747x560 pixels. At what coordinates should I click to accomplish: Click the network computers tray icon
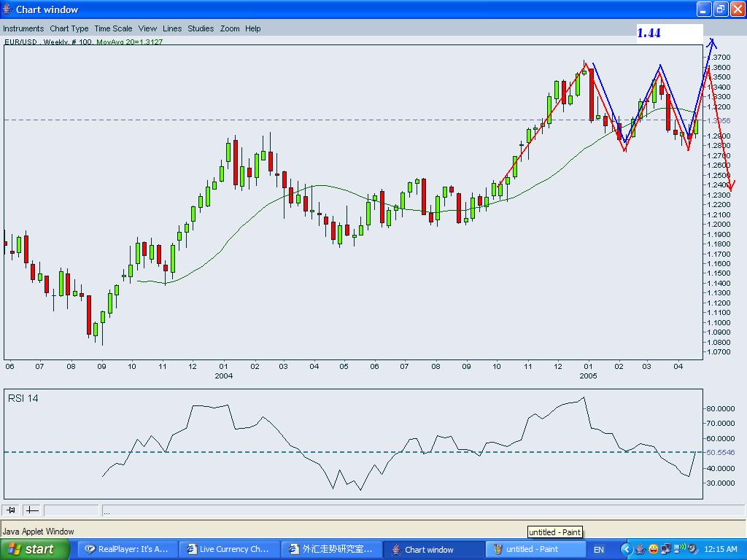(x=666, y=549)
